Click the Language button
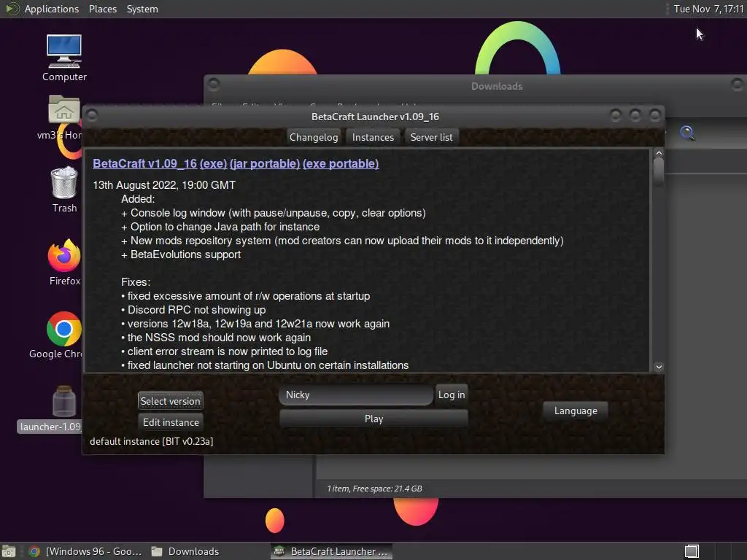747x560 pixels. (576, 411)
